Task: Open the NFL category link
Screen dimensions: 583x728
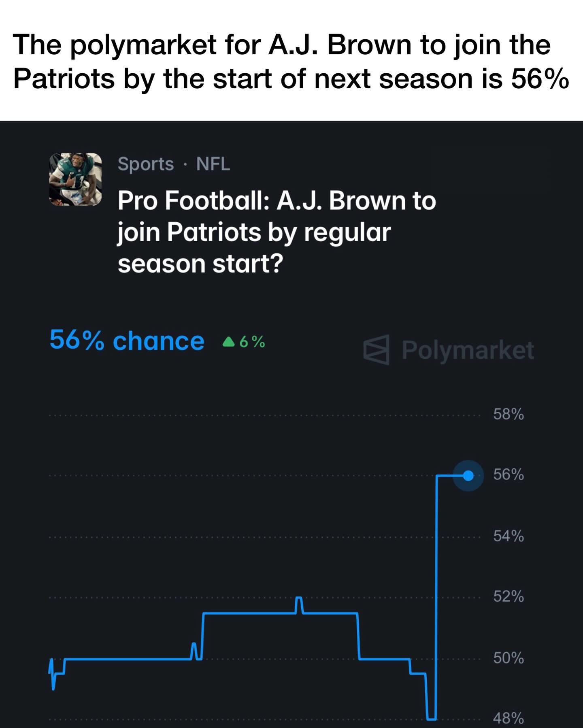Action: pyautogui.click(x=213, y=164)
